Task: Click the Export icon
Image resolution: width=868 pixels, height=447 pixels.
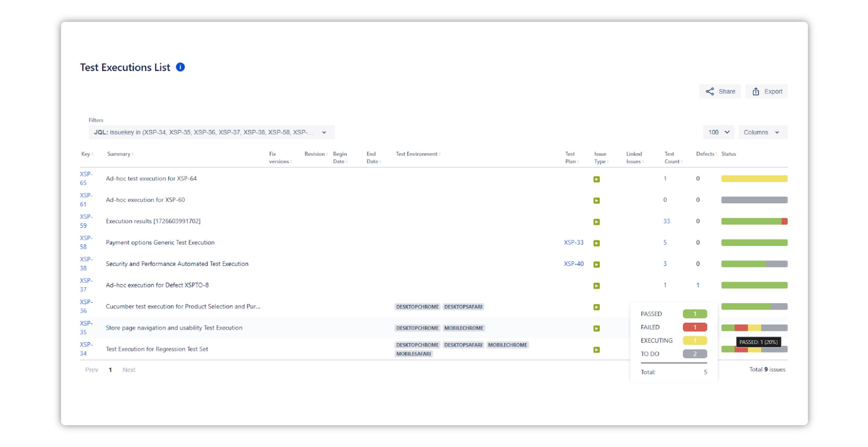Action: pos(756,91)
